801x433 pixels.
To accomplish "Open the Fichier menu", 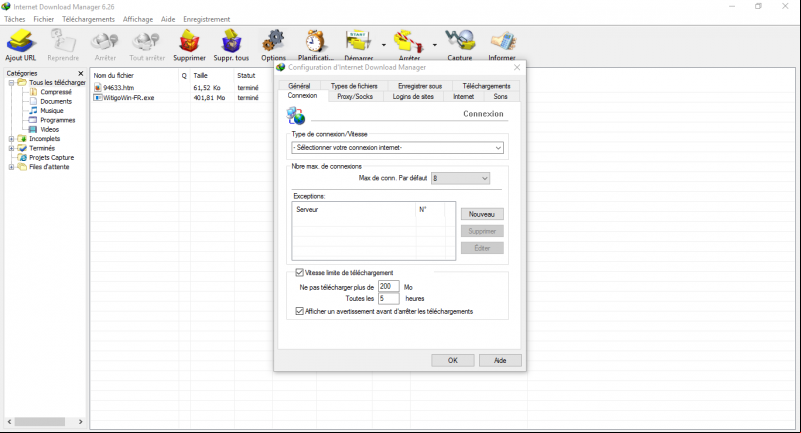I will click(43, 19).
